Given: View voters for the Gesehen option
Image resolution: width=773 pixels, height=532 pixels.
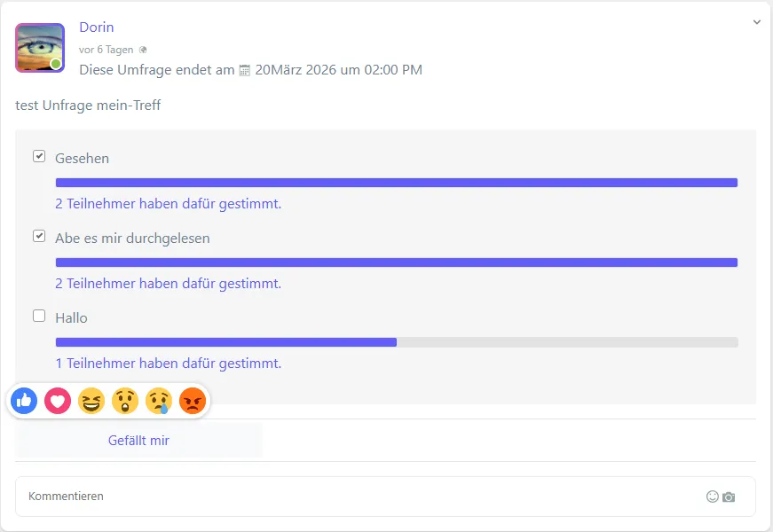Looking at the screenshot, I should (168, 204).
